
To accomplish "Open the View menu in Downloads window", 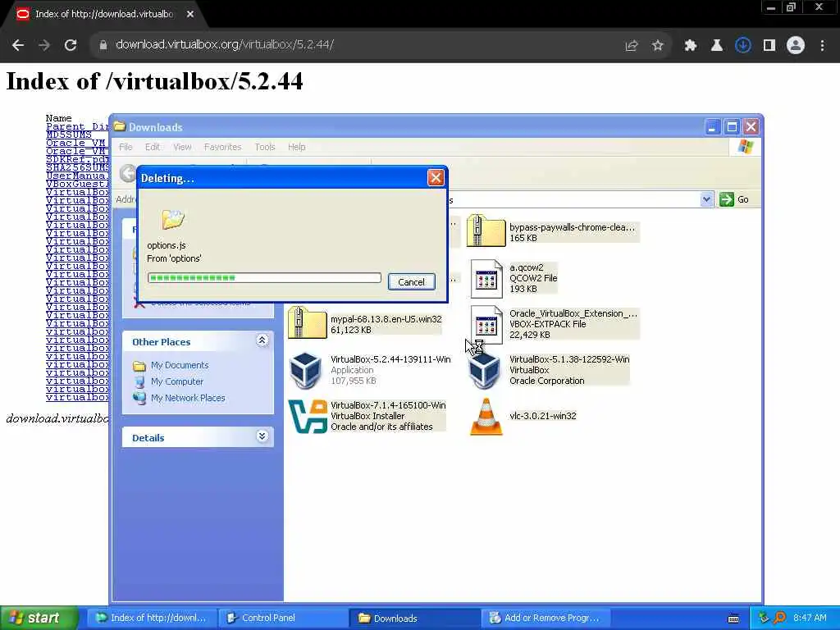I will (182, 147).
